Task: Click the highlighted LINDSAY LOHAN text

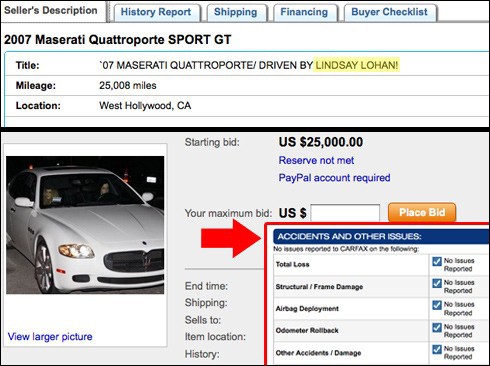Action: click(357, 65)
